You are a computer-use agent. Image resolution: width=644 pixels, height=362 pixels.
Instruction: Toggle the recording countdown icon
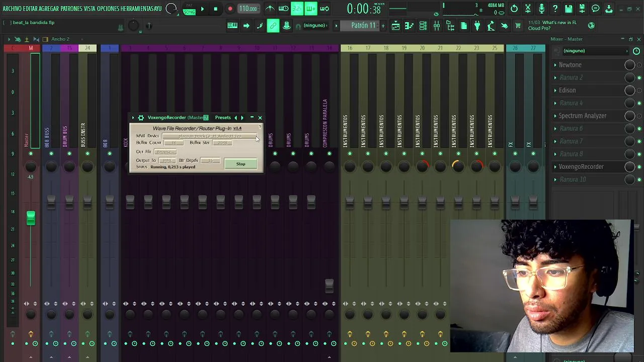point(297,9)
